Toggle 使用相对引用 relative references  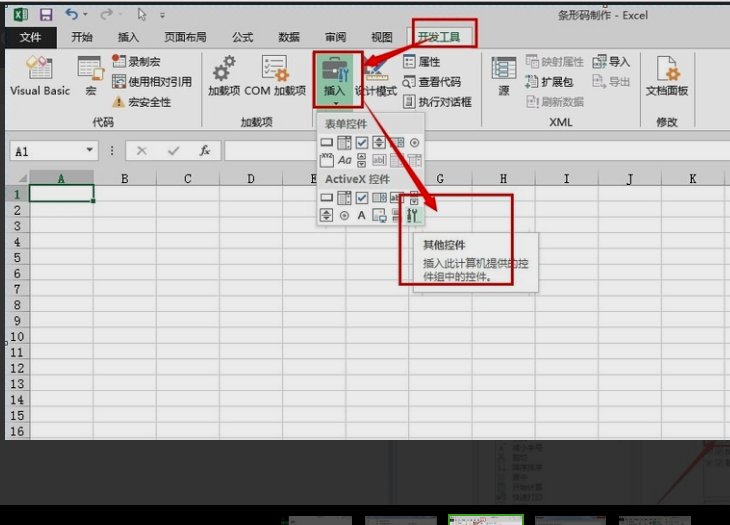(152, 82)
